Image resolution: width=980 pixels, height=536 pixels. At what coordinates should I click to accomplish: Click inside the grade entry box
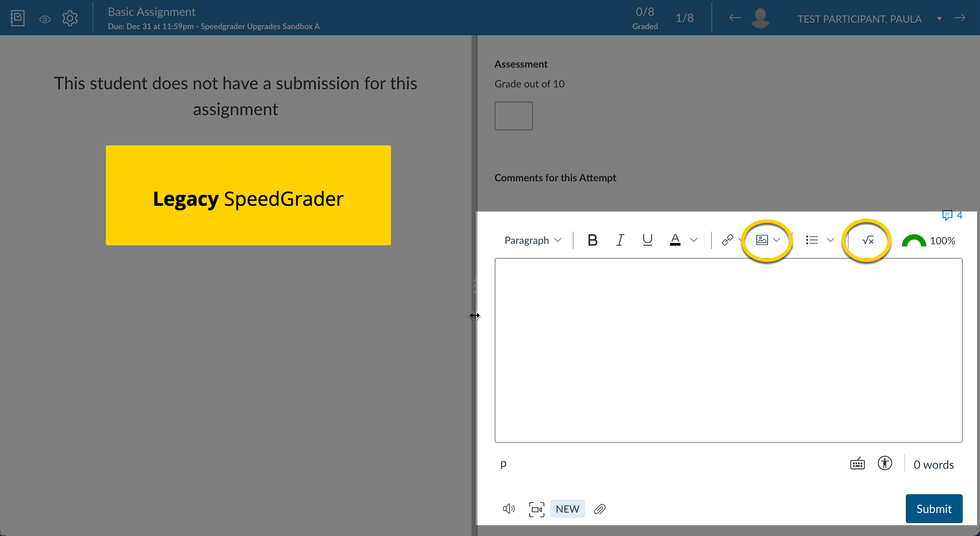click(513, 115)
